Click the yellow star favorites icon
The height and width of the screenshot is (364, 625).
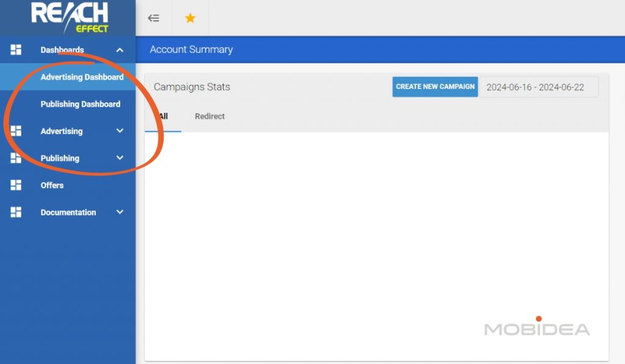coord(190,18)
